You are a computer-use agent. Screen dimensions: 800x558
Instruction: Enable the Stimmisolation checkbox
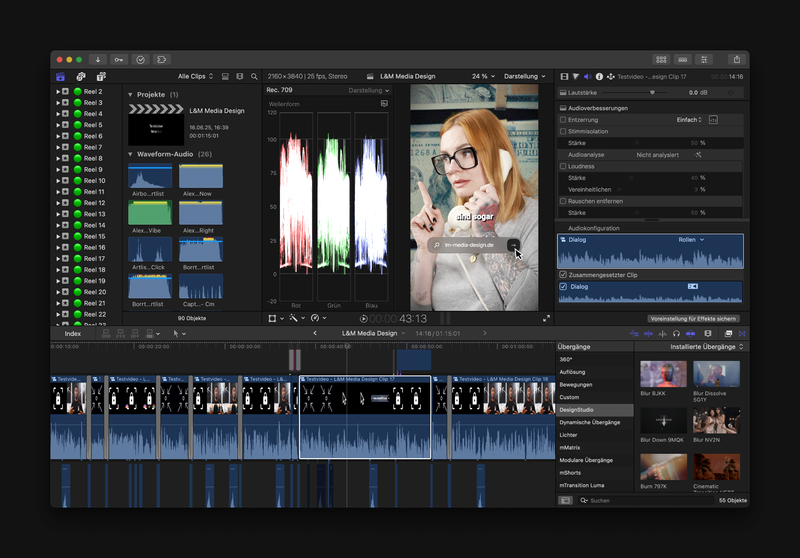click(x=563, y=131)
